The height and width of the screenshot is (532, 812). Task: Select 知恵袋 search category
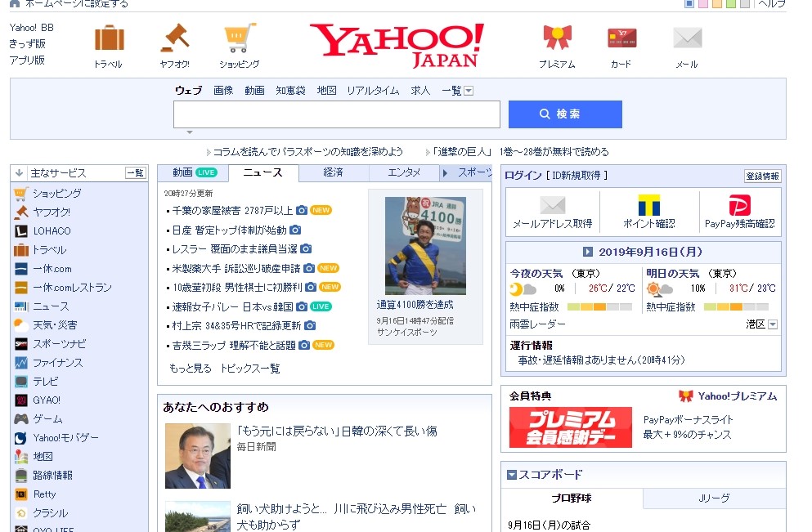coord(290,91)
